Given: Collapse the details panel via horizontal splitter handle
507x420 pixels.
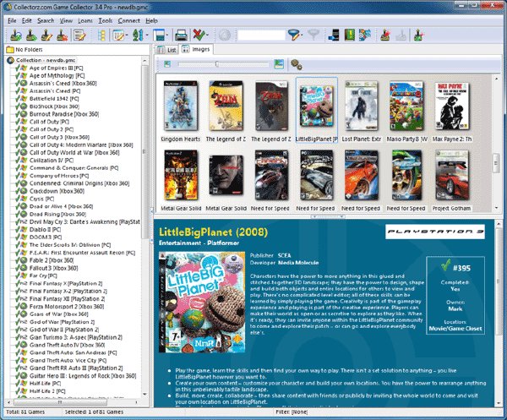Looking at the screenshot, I should tap(327, 216).
